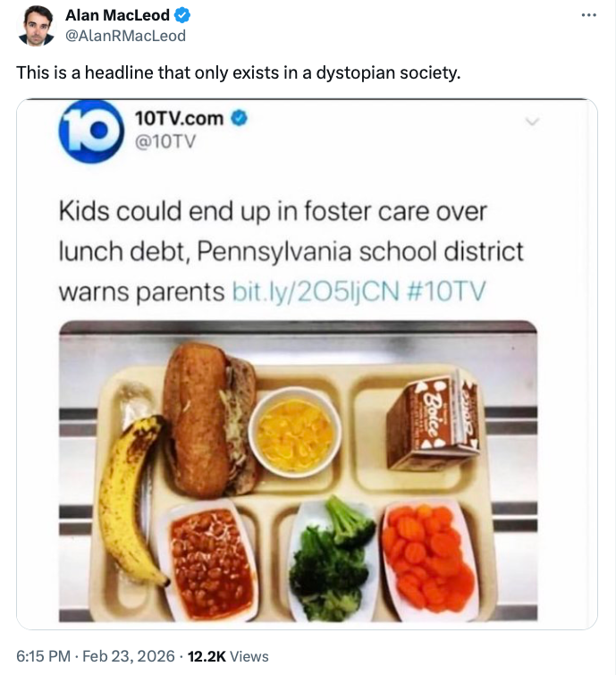Click the 10TV.com verified badge
Screen dimensions: 616x675
[x=240, y=118]
